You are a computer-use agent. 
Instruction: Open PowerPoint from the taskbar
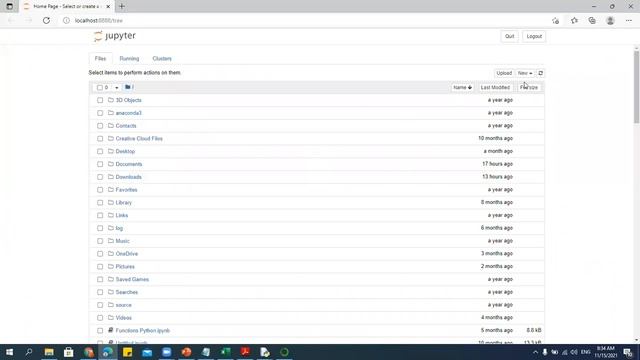pyautogui.click(x=186, y=352)
